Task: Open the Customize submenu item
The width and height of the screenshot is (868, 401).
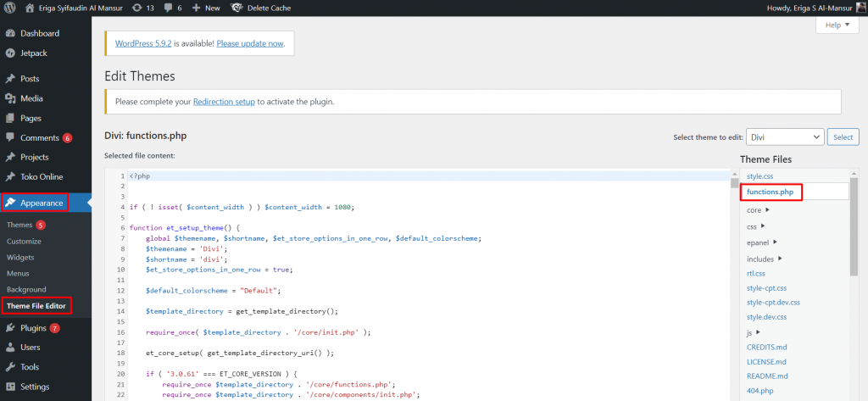Action: (x=24, y=242)
